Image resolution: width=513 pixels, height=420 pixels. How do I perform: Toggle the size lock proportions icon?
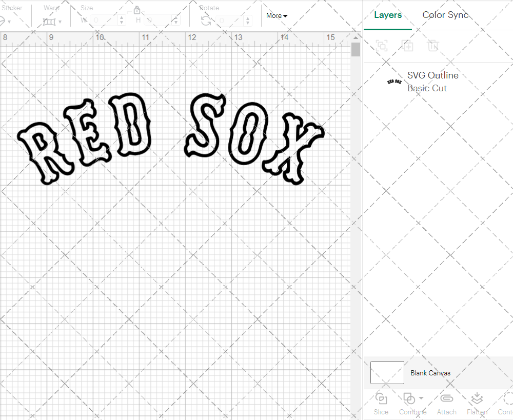137,10
